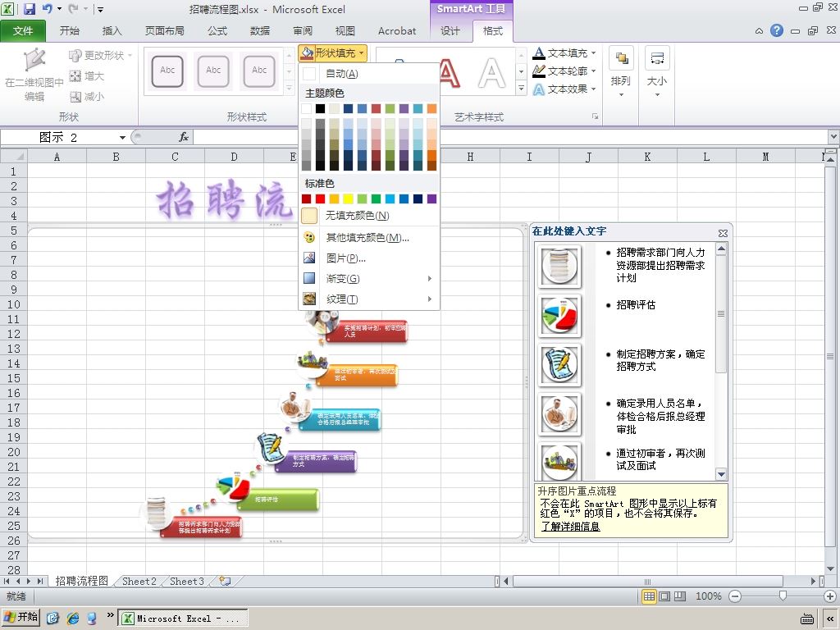
Task: Click column H header
Action: tap(470, 157)
